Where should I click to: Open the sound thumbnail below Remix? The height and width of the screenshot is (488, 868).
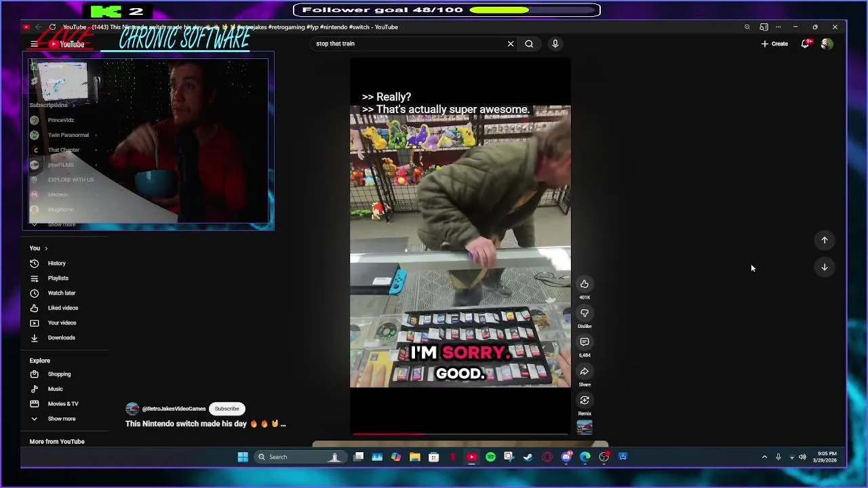coord(585,428)
